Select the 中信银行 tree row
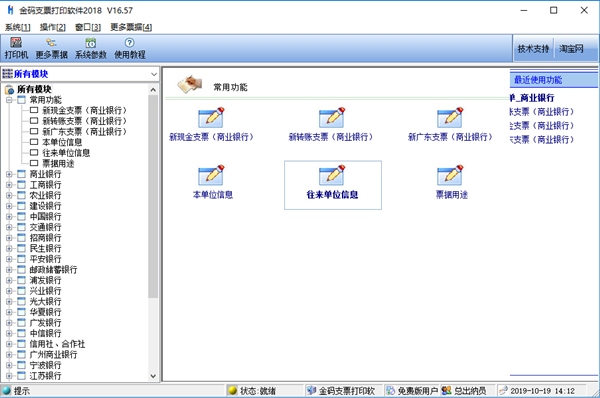 pyautogui.click(x=45, y=333)
